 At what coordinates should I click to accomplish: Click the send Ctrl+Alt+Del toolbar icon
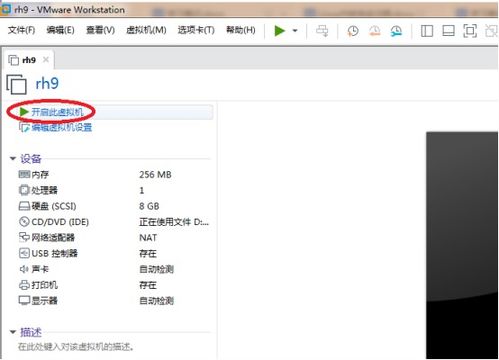coord(322,31)
